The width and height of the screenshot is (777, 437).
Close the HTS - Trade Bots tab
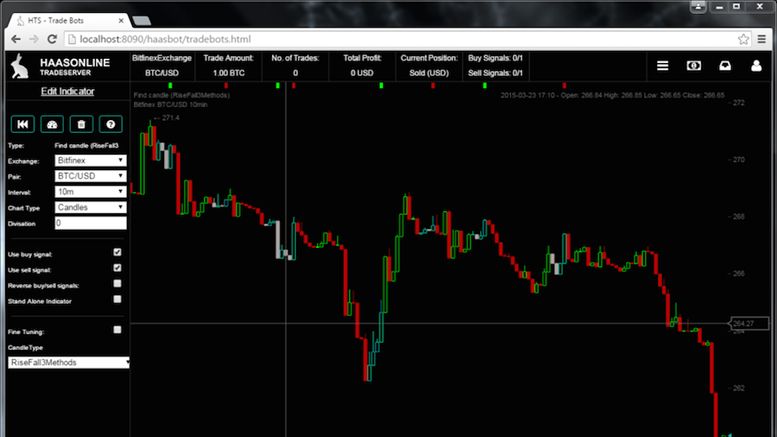121,21
